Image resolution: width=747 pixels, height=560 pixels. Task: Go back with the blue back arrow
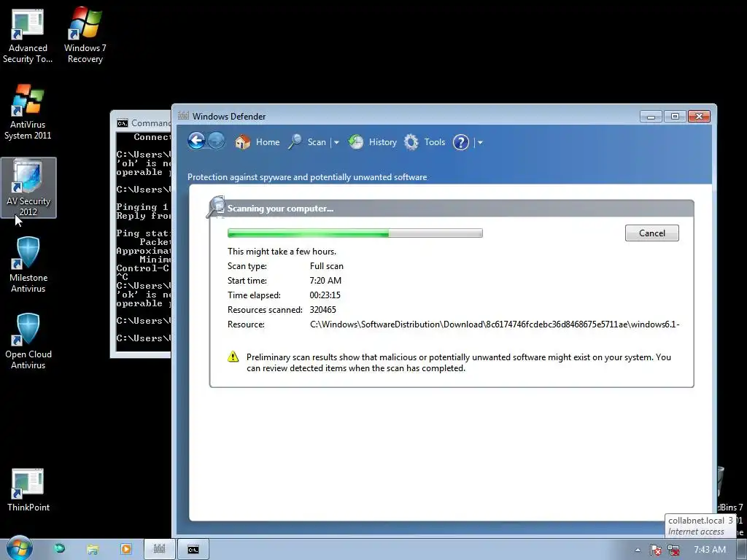(x=196, y=141)
